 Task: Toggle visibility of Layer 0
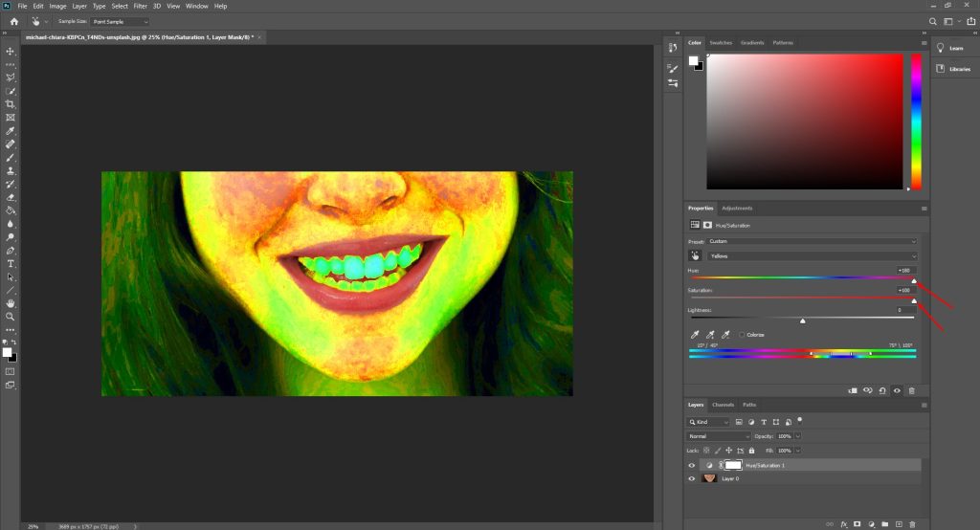tap(692, 477)
